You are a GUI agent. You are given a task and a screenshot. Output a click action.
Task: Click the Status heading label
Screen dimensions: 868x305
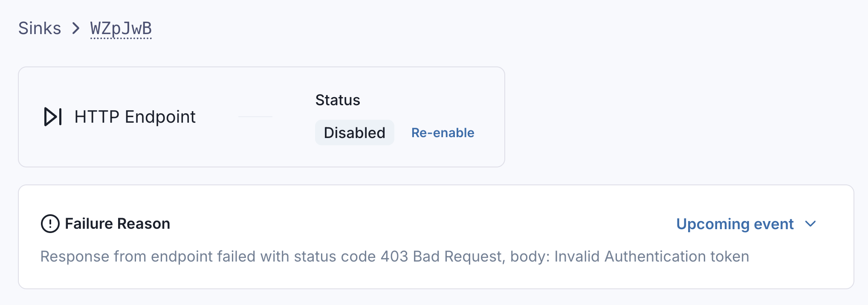(338, 100)
